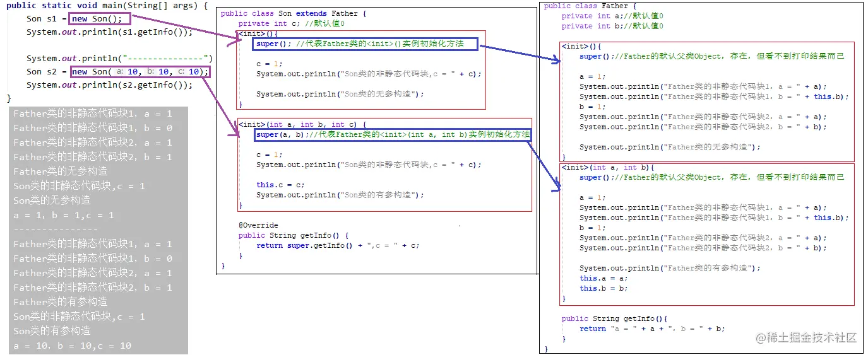
Task: Click the 'private int a;//默认值0' field declaration
Action: pos(612,16)
